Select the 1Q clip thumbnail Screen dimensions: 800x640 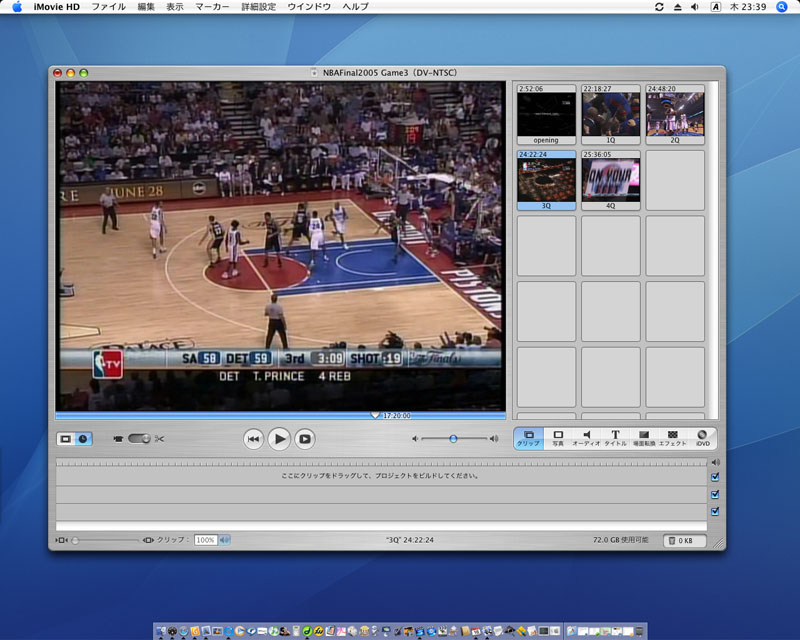tap(610, 114)
